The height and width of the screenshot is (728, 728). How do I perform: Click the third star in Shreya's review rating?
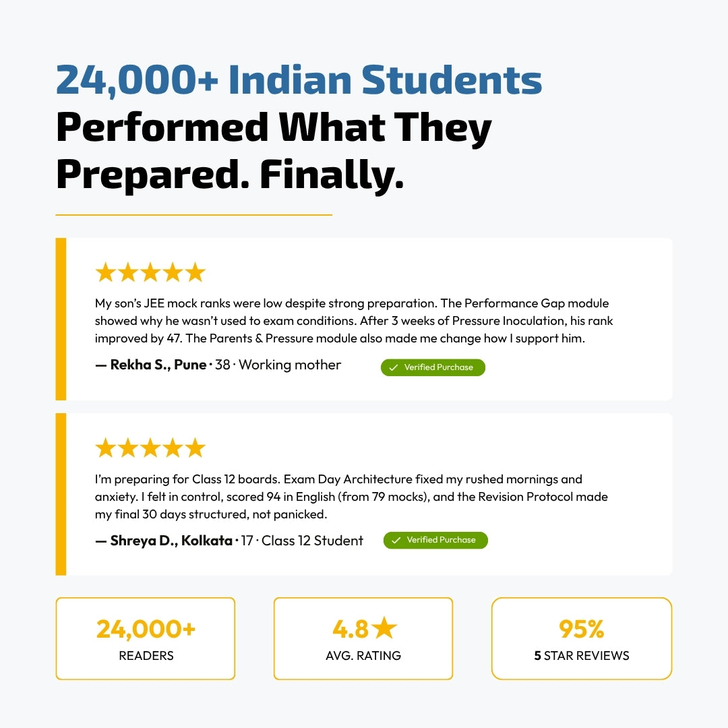150,448
